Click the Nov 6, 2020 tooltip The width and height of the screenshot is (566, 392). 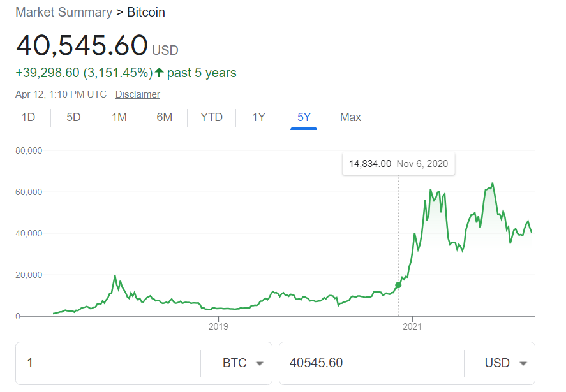pyautogui.click(x=398, y=164)
